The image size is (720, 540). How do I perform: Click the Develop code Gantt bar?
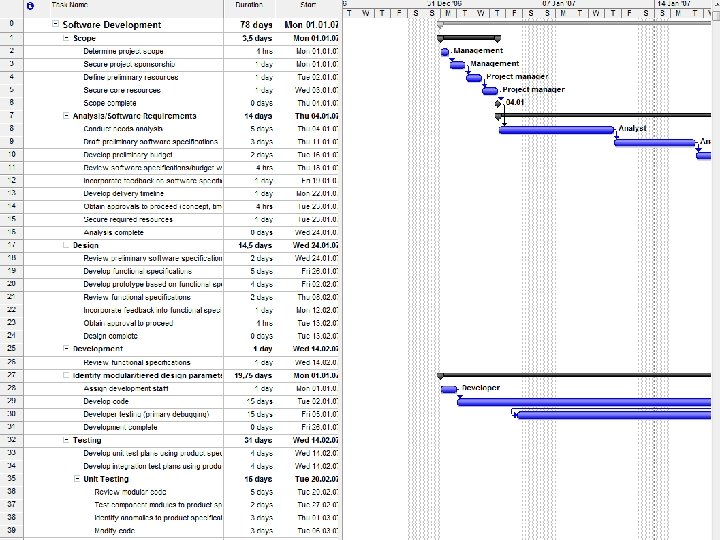584,402
